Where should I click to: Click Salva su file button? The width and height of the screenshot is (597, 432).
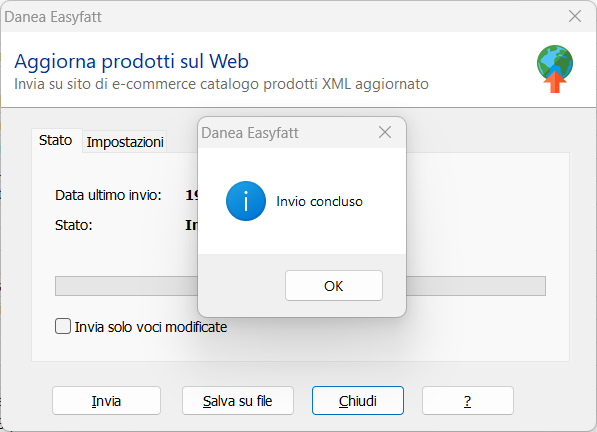click(238, 401)
